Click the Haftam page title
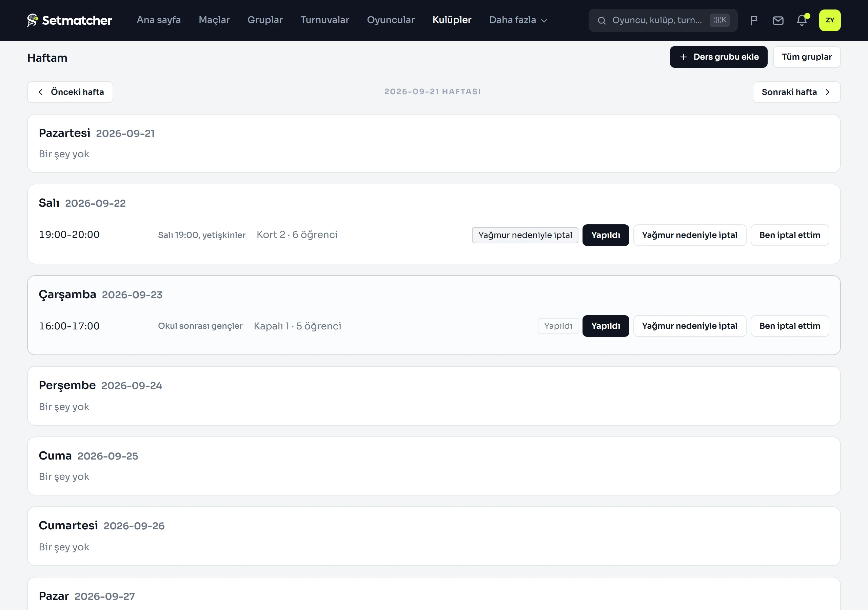Image resolution: width=868 pixels, height=610 pixels. (47, 58)
